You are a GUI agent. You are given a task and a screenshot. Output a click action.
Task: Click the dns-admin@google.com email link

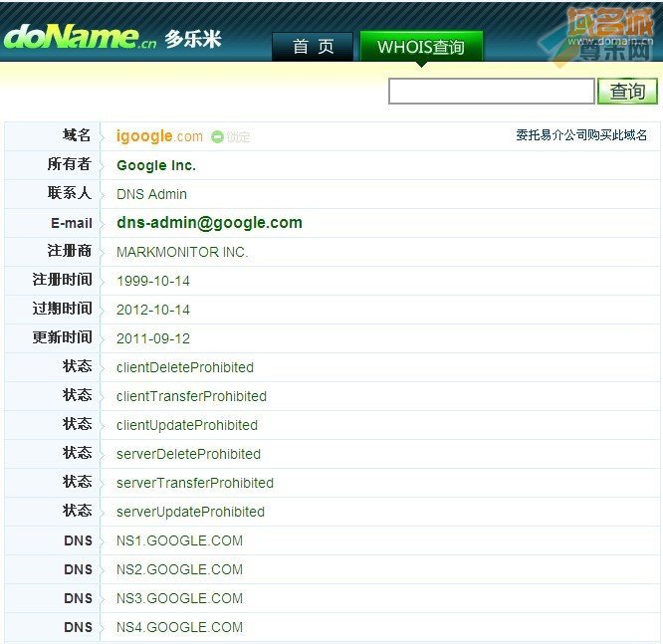click(209, 223)
